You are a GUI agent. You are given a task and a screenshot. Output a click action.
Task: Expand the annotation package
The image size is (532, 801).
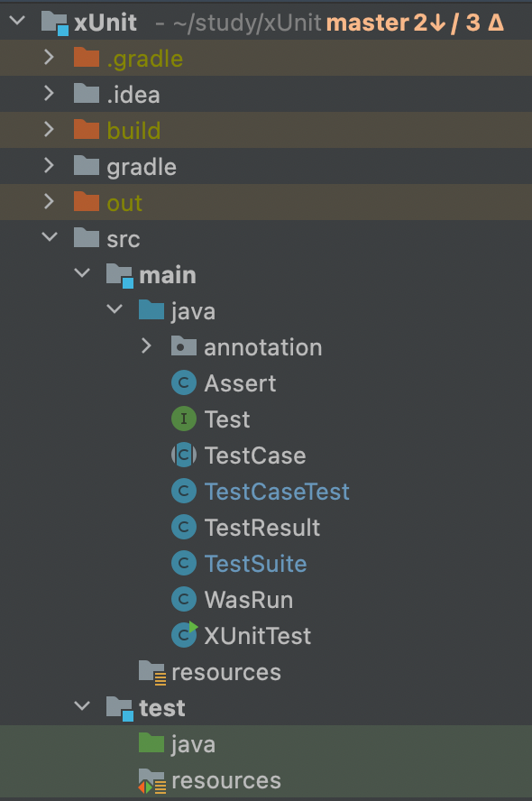[x=147, y=346]
